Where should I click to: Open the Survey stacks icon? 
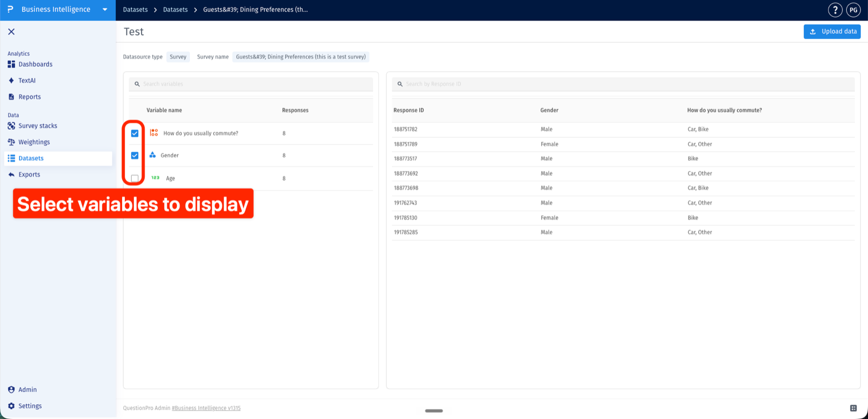(x=11, y=125)
